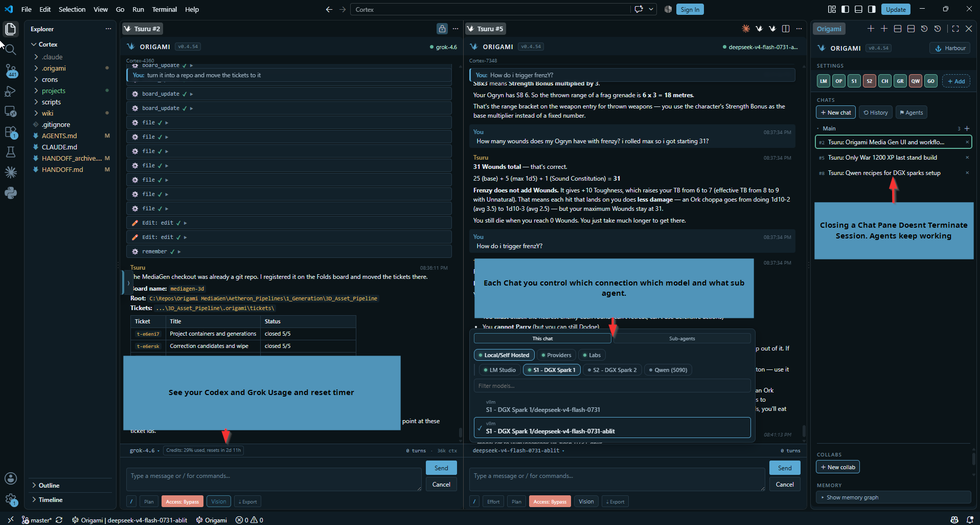This screenshot has height=525, width=980.
Task: Switch to the Sub-agents tab
Action: tap(682, 339)
